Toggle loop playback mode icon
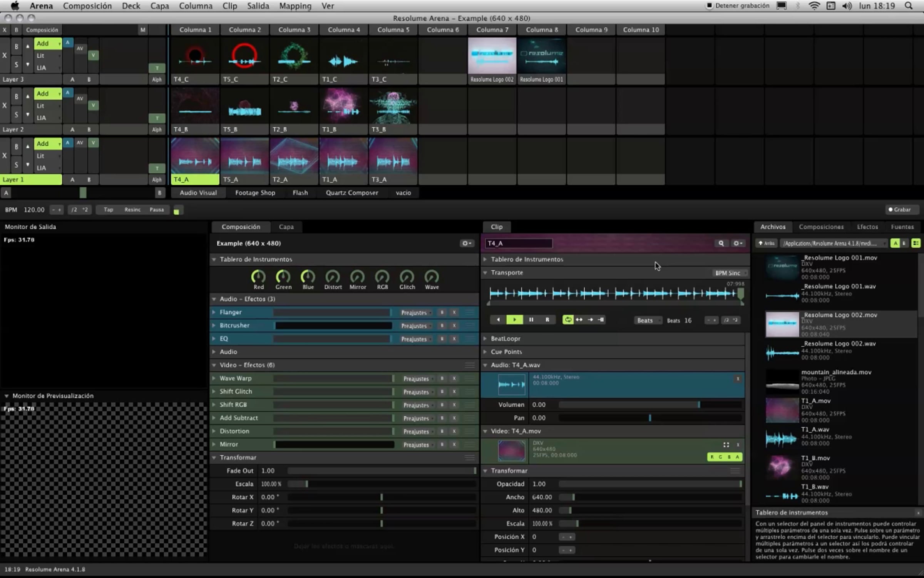 (568, 319)
